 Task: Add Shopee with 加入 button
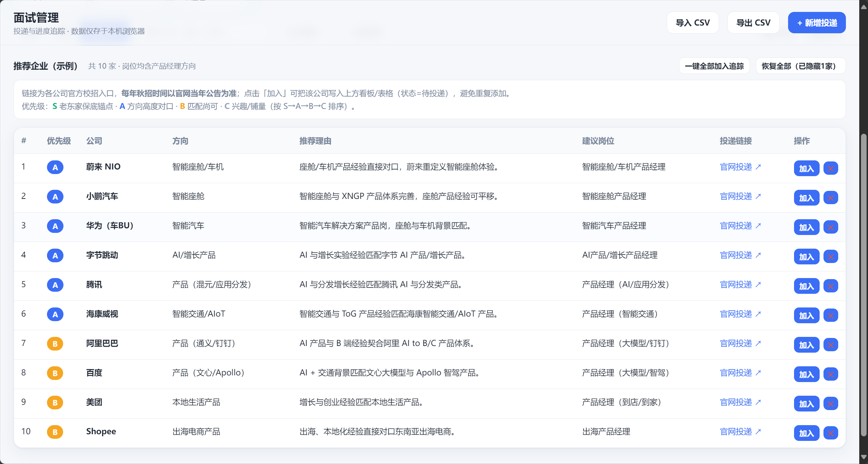806,433
